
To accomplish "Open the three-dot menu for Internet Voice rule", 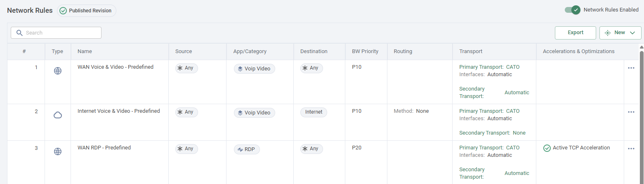I will pyautogui.click(x=631, y=112).
